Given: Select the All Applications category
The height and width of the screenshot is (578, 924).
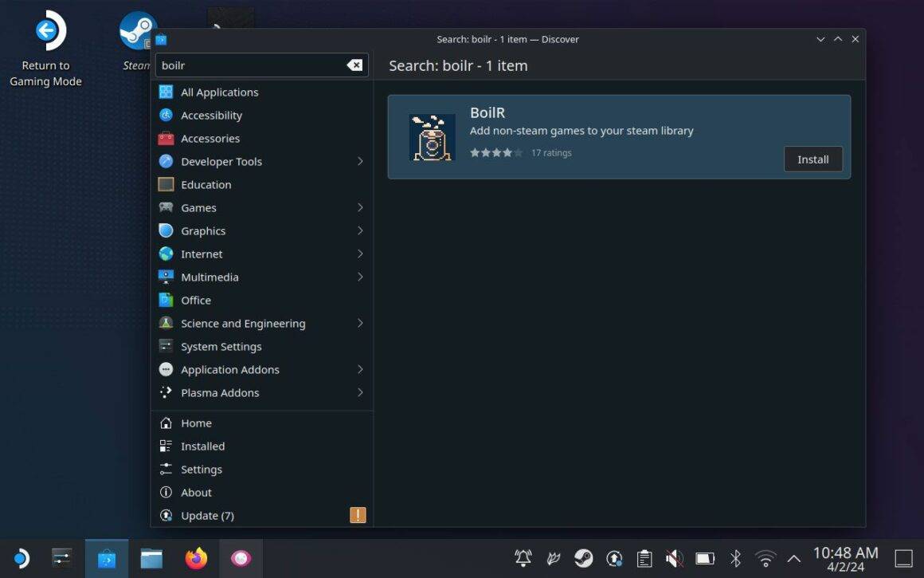Looking at the screenshot, I should (261, 92).
